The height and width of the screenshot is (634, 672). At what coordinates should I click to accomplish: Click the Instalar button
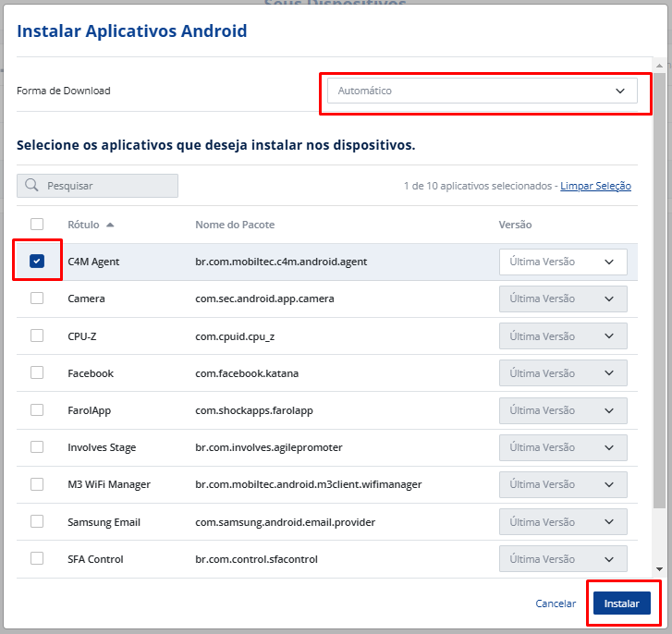(x=622, y=604)
